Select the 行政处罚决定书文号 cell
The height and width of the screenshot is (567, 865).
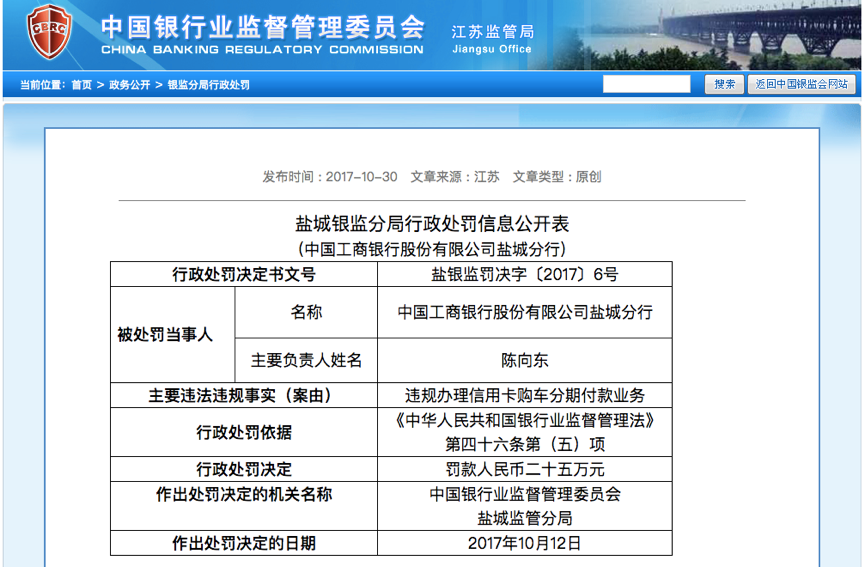pyautogui.click(x=244, y=274)
